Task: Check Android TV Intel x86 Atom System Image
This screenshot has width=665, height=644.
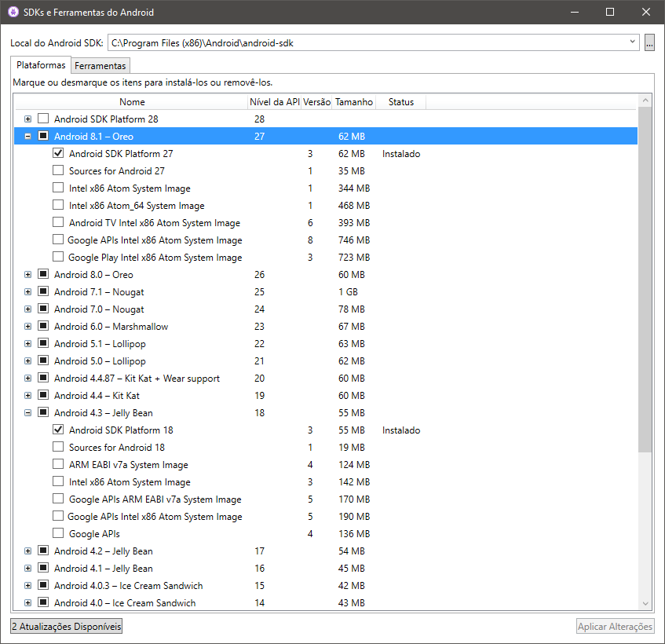Action: coord(58,222)
